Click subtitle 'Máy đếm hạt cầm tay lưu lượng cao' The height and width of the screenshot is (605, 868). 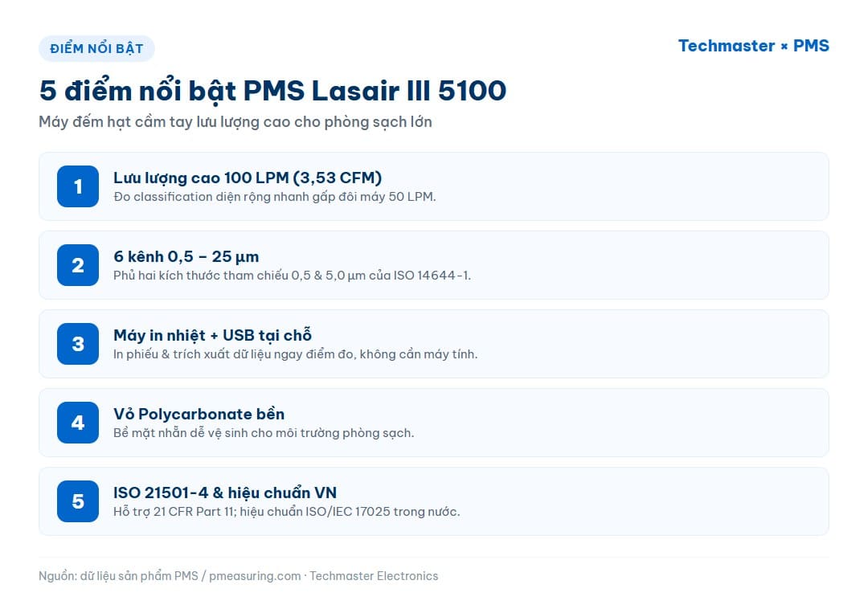click(164, 122)
